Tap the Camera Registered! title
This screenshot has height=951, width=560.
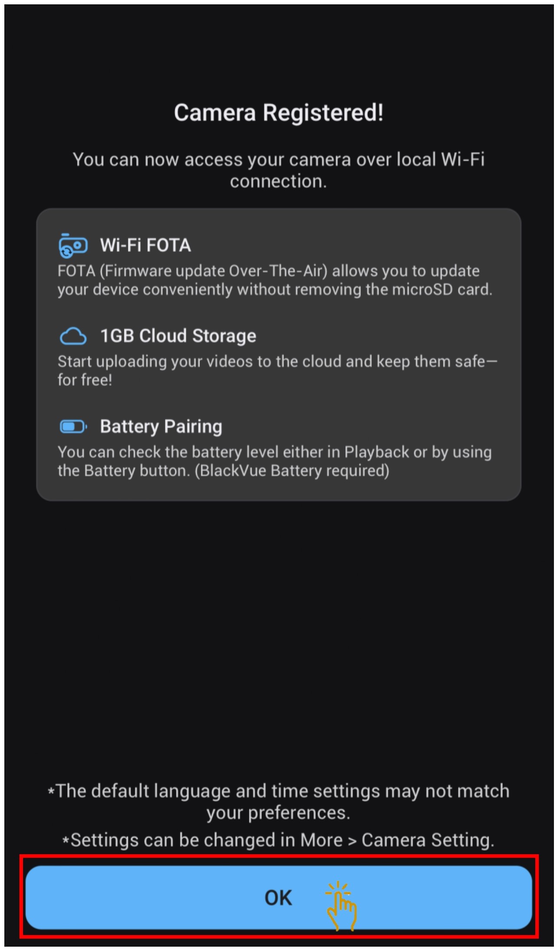[x=278, y=113]
